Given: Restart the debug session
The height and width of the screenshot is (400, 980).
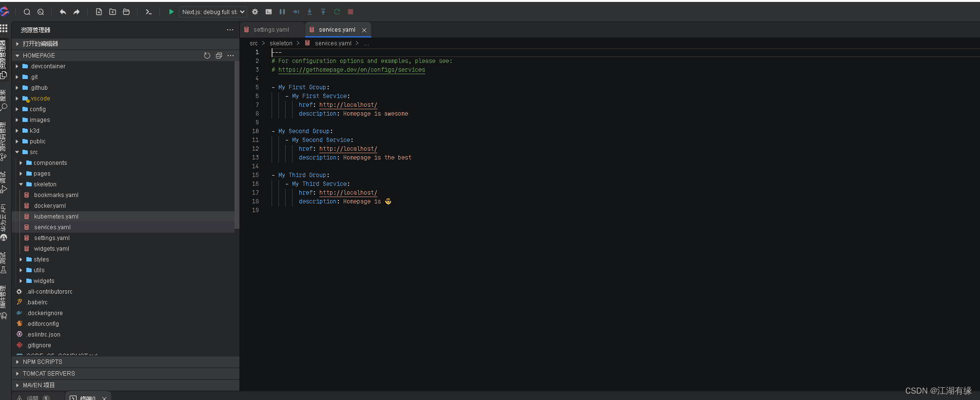Looking at the screenshot, I should tap(337, 12).
